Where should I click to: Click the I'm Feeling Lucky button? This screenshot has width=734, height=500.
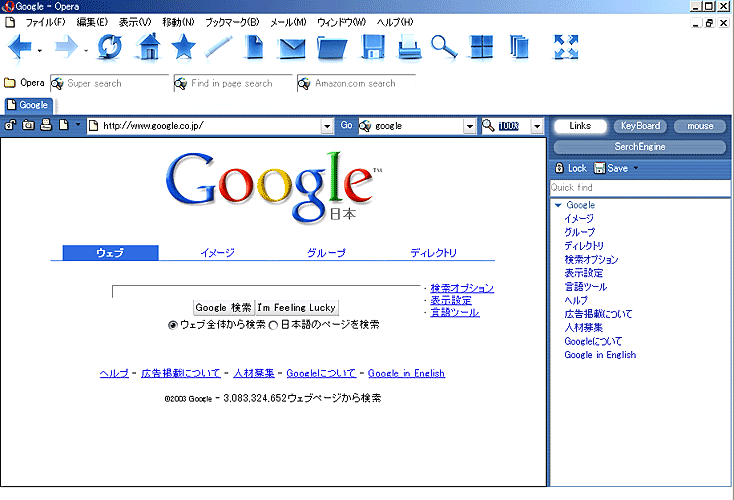[297, 307]
